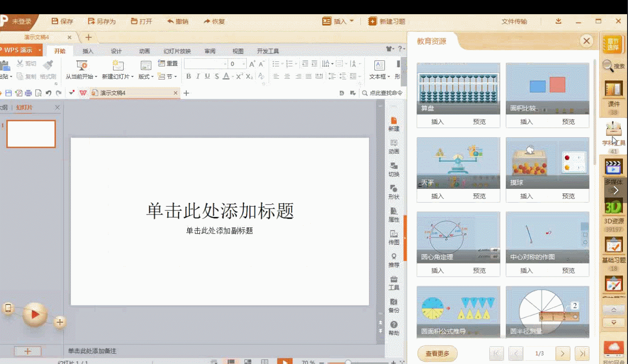This screenshot has height=364, width=628.
Task: Click 查看更多 to see more resources
Action: 437,353
